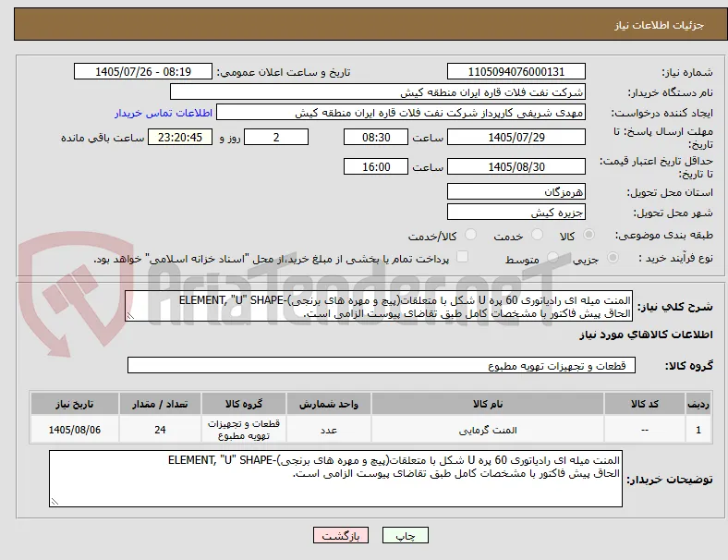The image size is (728, 560).
Task: Click the گروه کالا field قطعات و تجهیزات تهویه مطبوع
Action: point(382,365)
